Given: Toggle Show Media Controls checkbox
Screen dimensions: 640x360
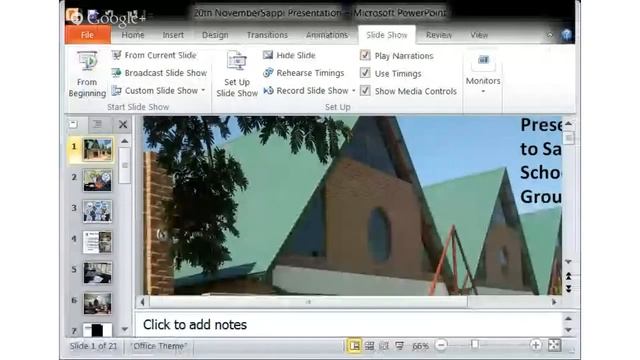Looking at the screenshot, I should pos(365,91).
